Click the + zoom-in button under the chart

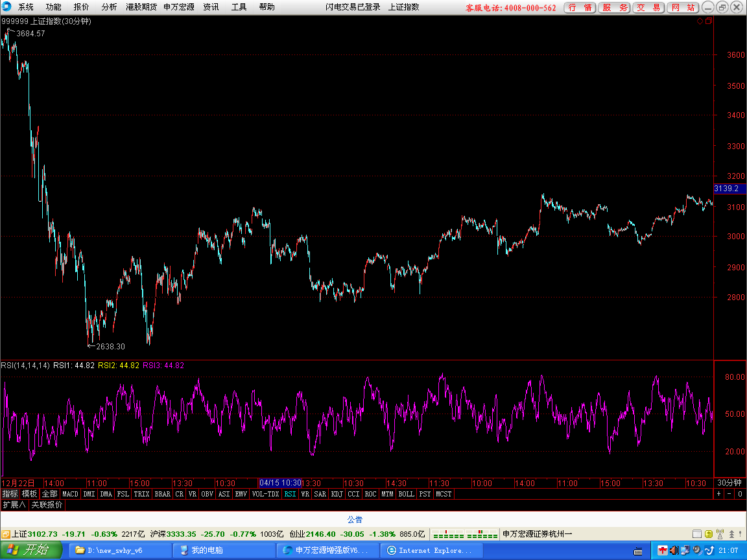719,494
